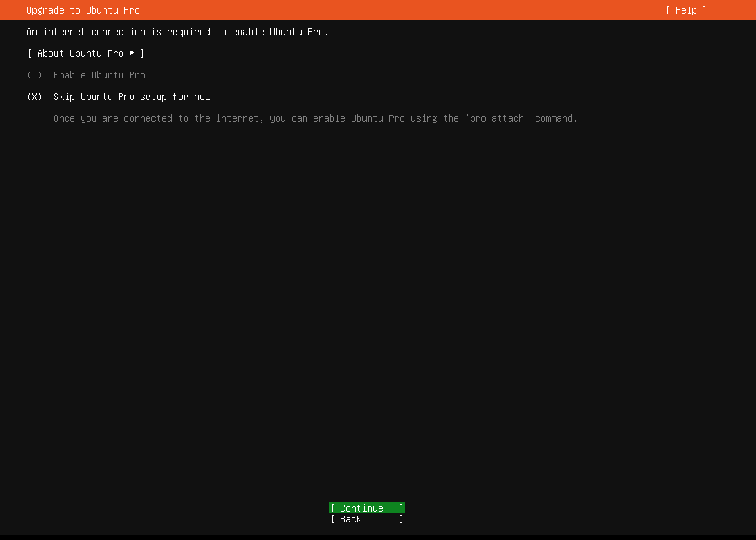Screen dimensions: 756x540
Task: Click the internet connection required message
Action: point(177,32)
